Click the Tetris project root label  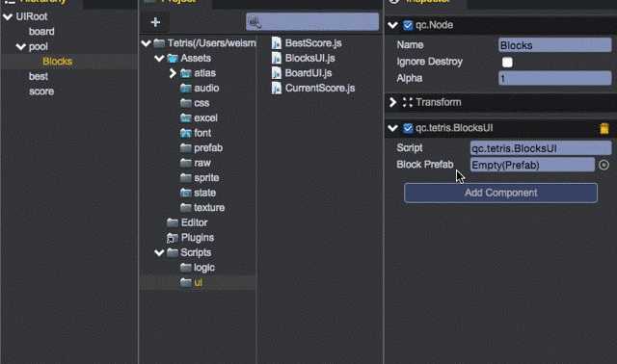tap(212, 43)
